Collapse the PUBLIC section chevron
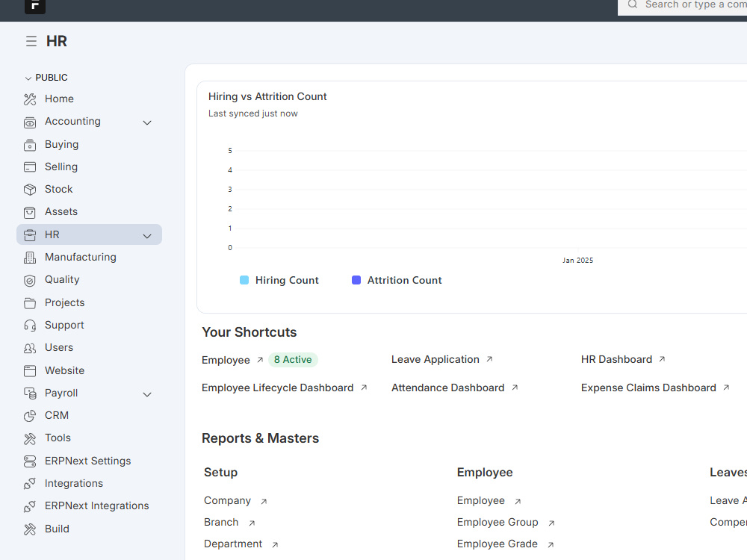This screenshot has height=560, width=747. [x=28, y=78]
